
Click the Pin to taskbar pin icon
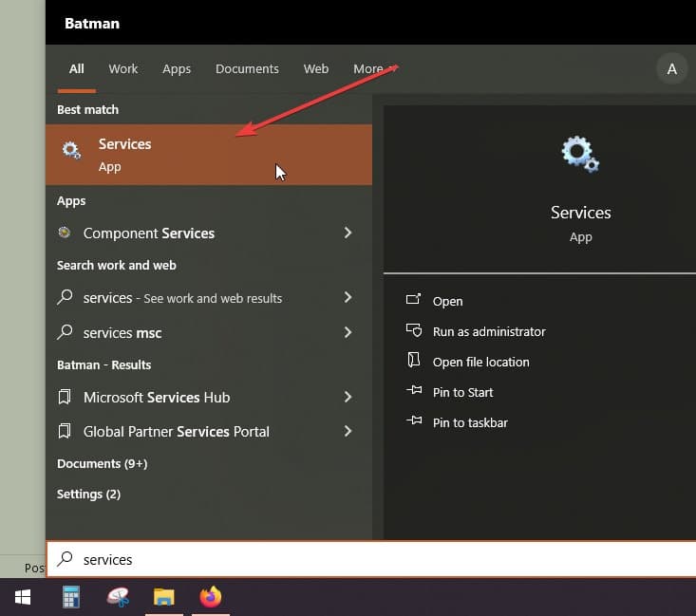[414, 420]
